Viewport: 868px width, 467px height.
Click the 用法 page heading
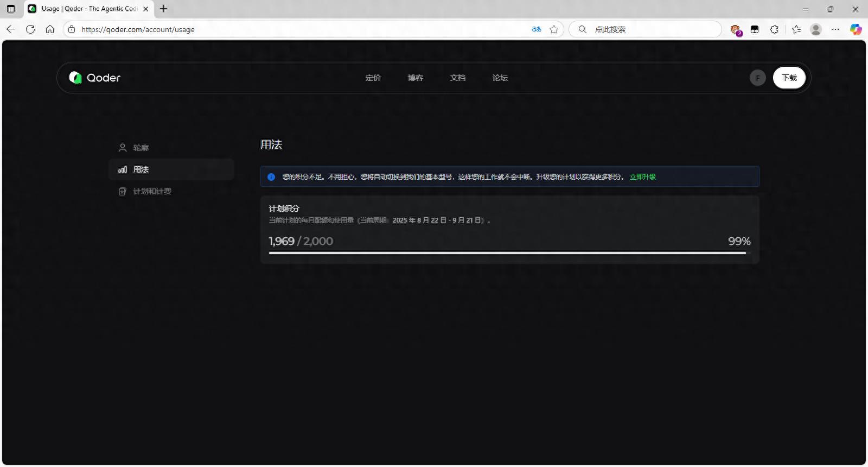271,144
